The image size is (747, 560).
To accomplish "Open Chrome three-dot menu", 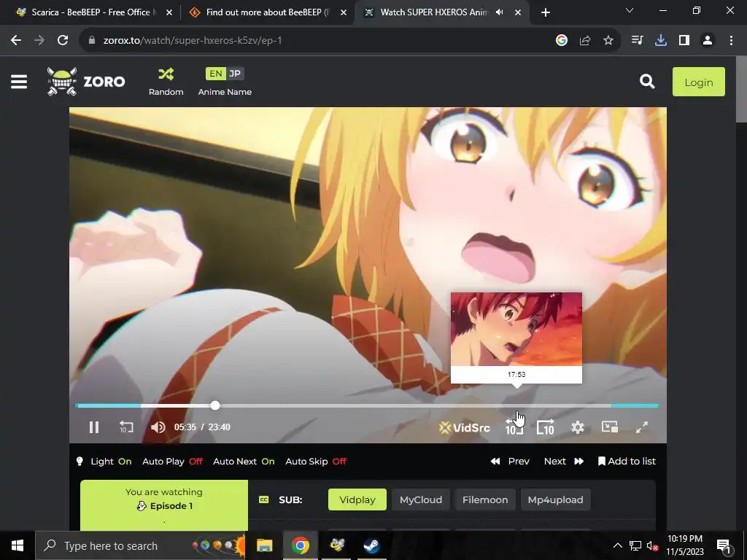I will click(731, 41).
